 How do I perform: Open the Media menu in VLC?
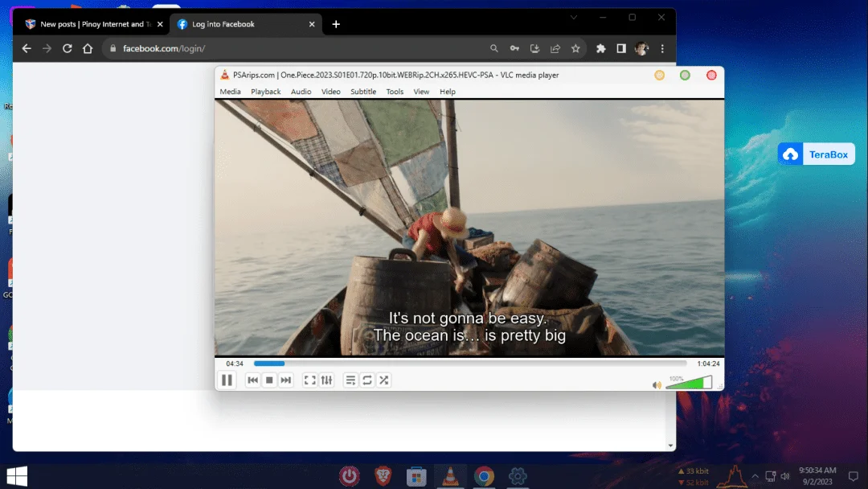[231, 92]
